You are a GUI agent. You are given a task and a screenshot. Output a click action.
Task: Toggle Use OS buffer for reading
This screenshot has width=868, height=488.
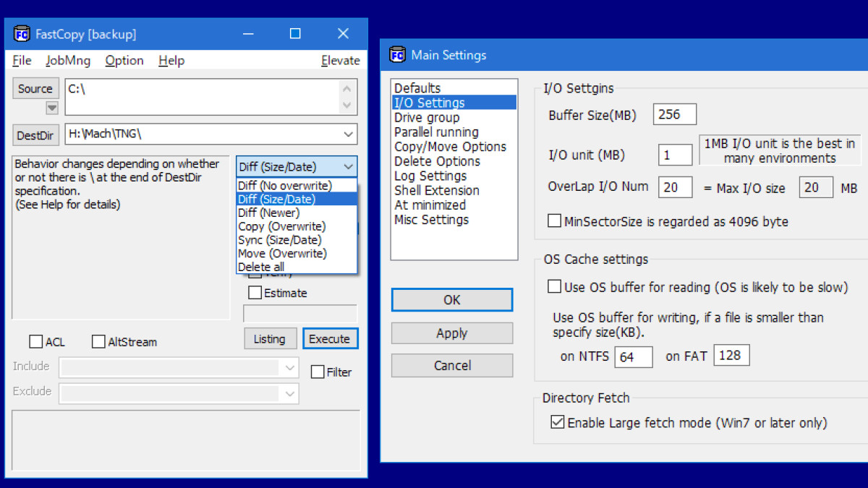point(555,286)
